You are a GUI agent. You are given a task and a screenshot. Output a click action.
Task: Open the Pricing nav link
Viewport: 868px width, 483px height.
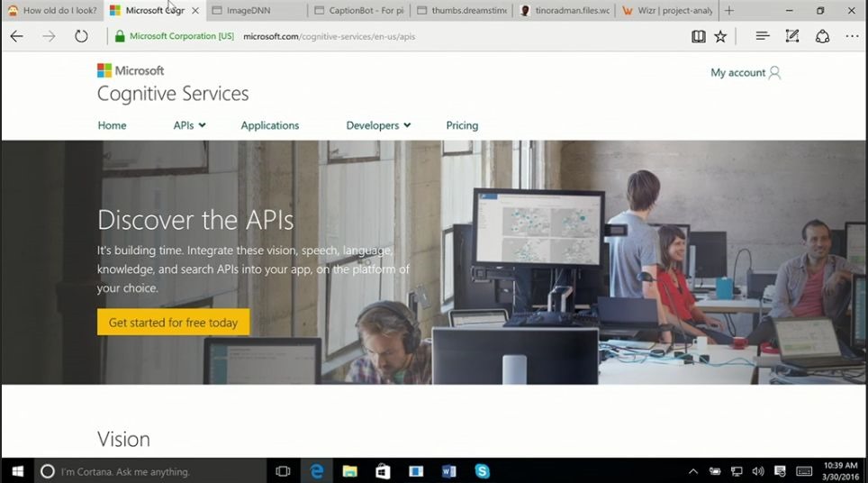[x=462, y=125]
